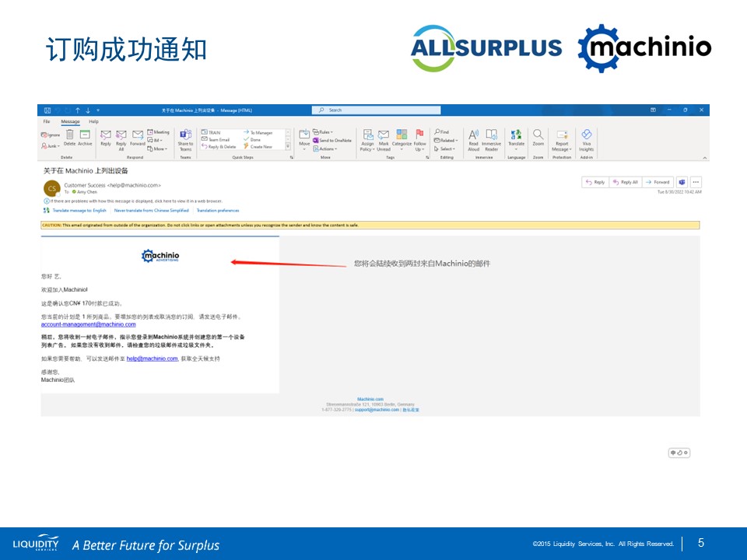Image resolution: width=747 pixels, height=560 pixels.
Task: Click Never translate from Chinese Simplified
Action: pyautogui.click(x=152, y=210)
